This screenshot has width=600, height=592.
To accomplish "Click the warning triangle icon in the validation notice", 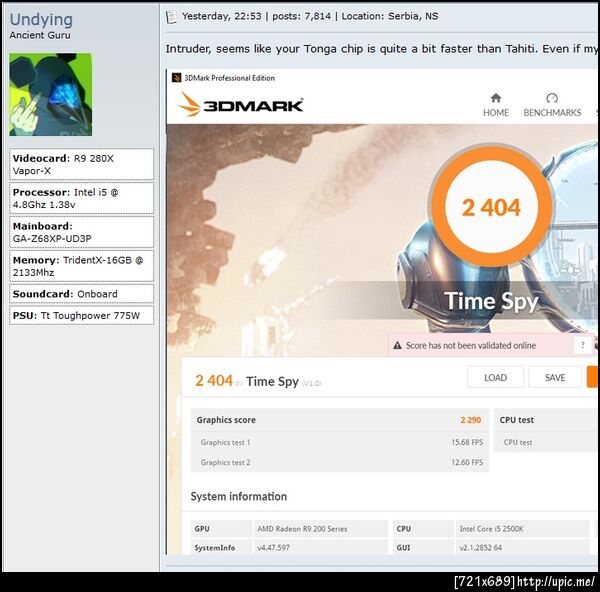I will point(398,345).
